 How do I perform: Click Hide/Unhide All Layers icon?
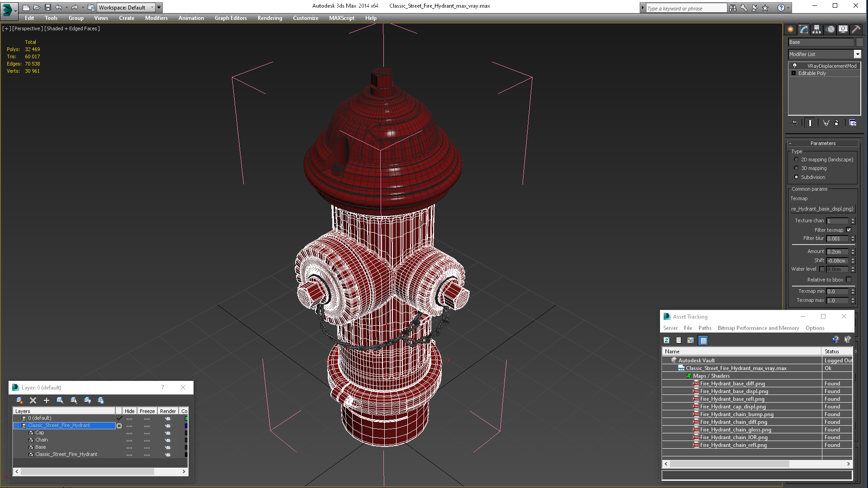(x=87, y=400)
